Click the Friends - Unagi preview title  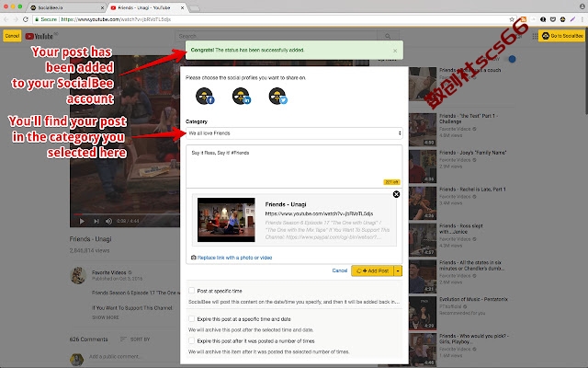[x=286, y=204]
